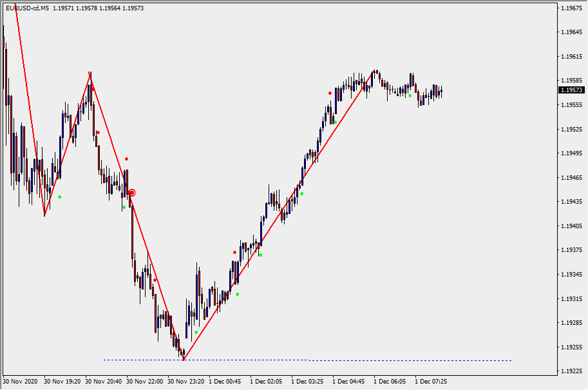This screenshot has height=390, width=588.
Task: Click the red circled marker on the downtrend line
Action: tap(132, 193)
